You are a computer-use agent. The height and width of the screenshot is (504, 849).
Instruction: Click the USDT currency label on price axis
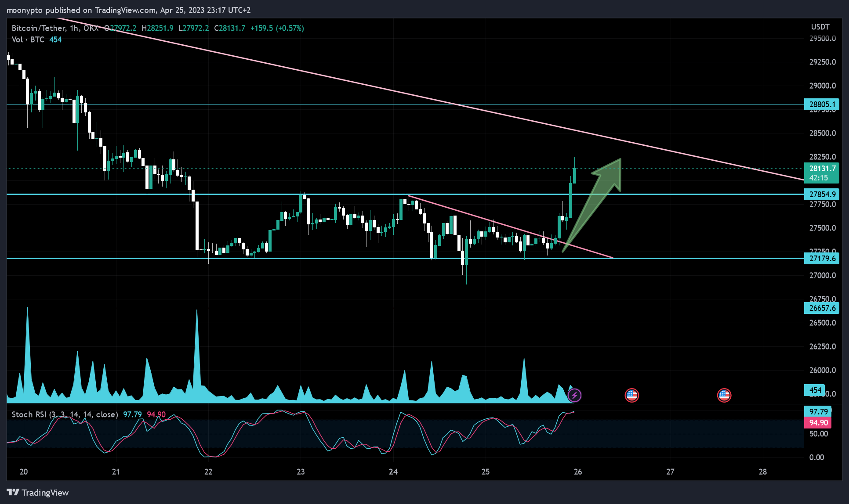click(x=820, y=27)
